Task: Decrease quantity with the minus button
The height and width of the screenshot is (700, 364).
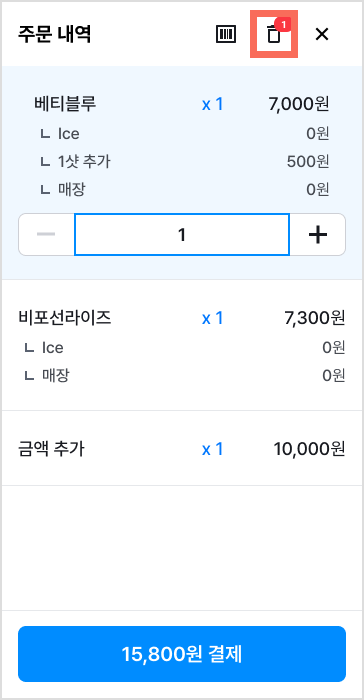Action: (46, 234)
